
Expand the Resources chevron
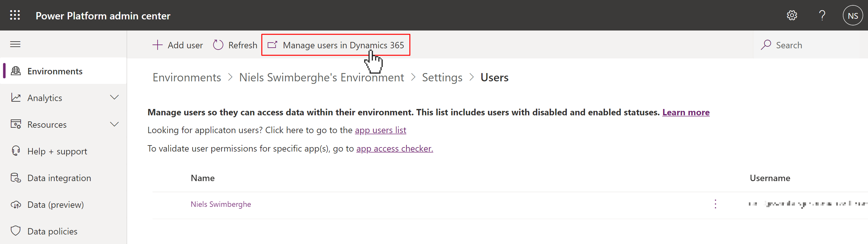point(115,124)
